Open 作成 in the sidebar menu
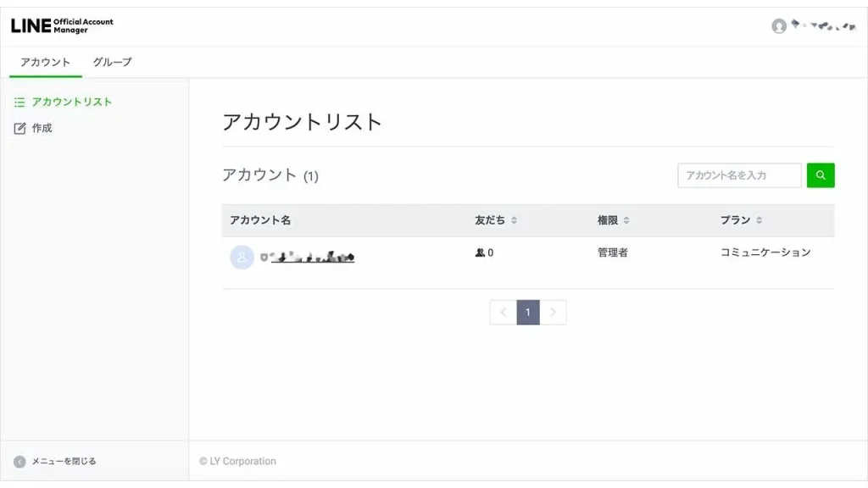Screen dimensions: 868x488 click(42, 129)
